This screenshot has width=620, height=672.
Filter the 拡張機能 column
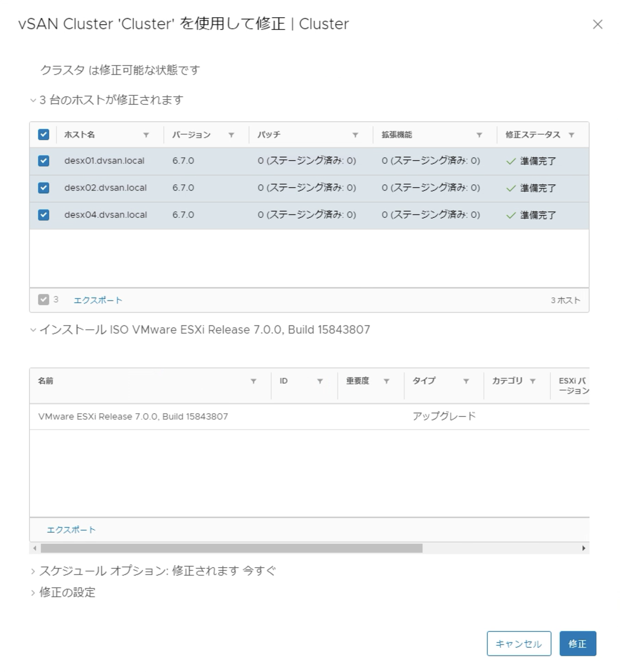(479, 135)
